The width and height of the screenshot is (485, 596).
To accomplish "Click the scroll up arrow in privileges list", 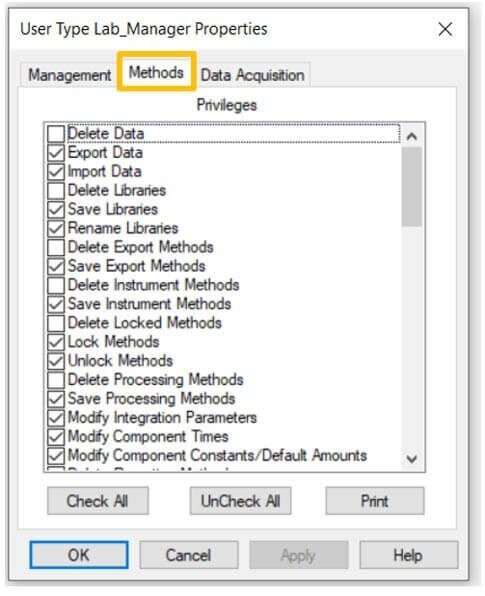I will (412, 136).
